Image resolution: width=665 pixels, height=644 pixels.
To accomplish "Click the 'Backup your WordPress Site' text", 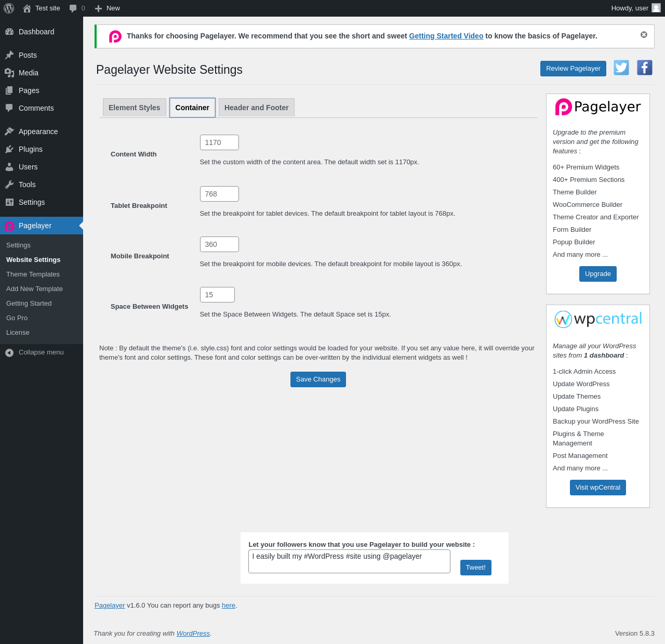I will pyautogui.click(x=596, y=422).
